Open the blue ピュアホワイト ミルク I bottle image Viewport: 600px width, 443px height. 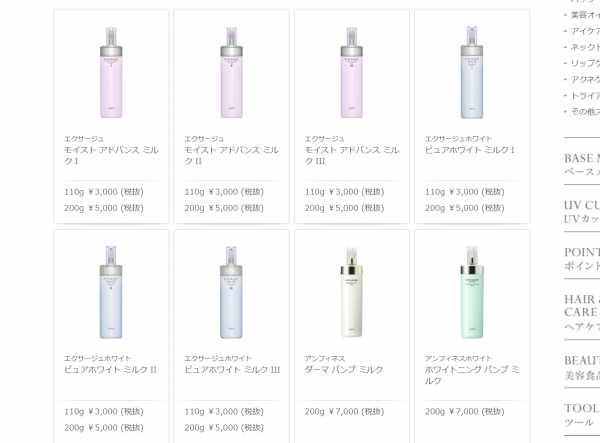click(x=471, y=73)
